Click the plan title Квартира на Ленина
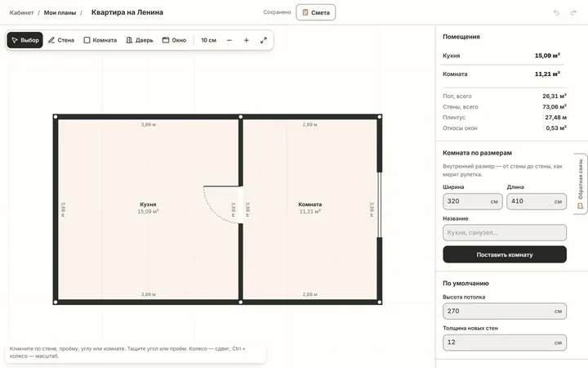This screenshot has width=588, height=368. (127, 12)
